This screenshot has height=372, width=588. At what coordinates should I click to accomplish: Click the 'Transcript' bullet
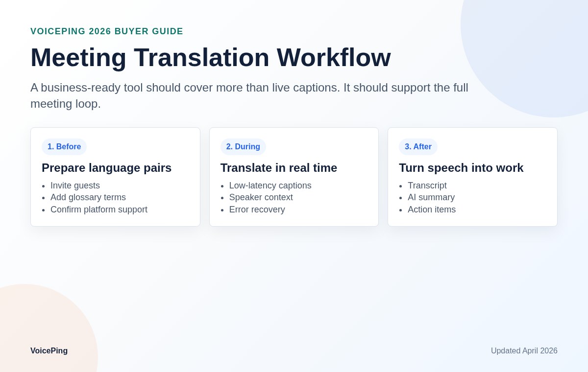tap(427, 186)
